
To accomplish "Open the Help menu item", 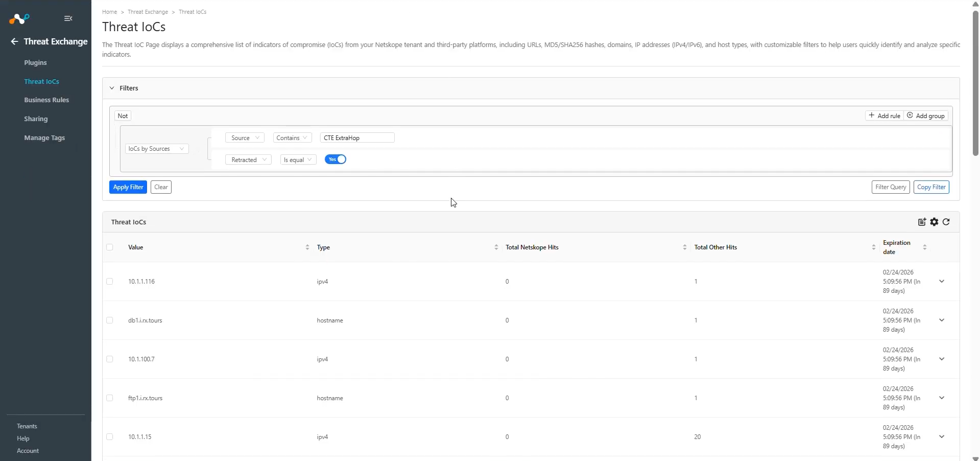I will click(23, 439).
